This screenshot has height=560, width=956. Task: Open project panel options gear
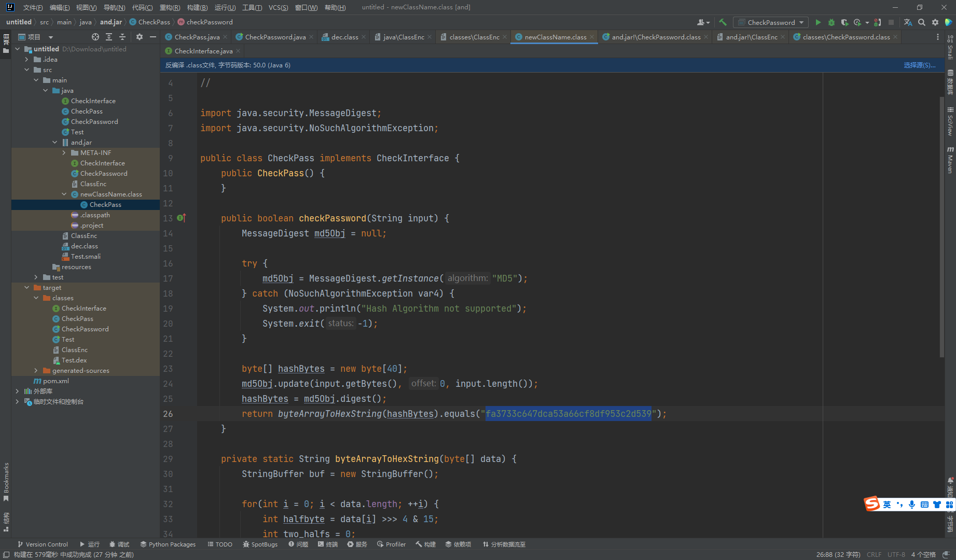click(140, 37)
